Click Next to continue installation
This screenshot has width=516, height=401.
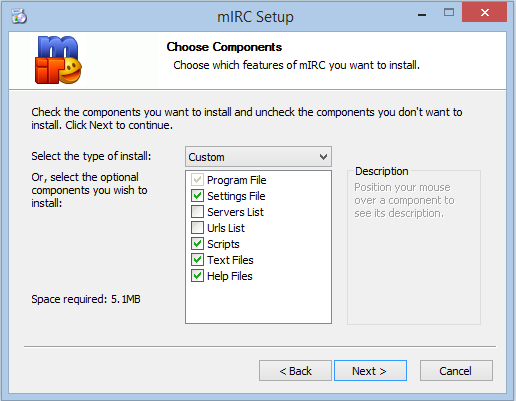(x=370, y=370)
